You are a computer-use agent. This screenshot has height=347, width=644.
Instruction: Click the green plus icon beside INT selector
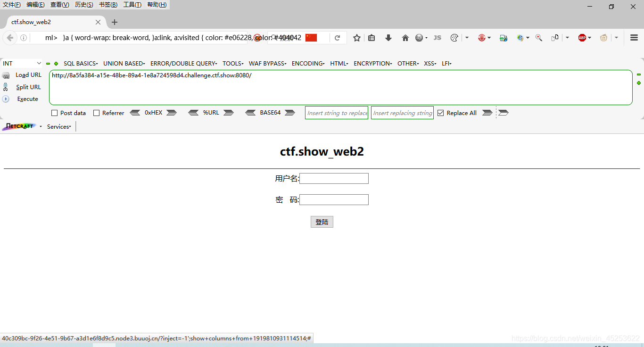(x=56, y=63)
